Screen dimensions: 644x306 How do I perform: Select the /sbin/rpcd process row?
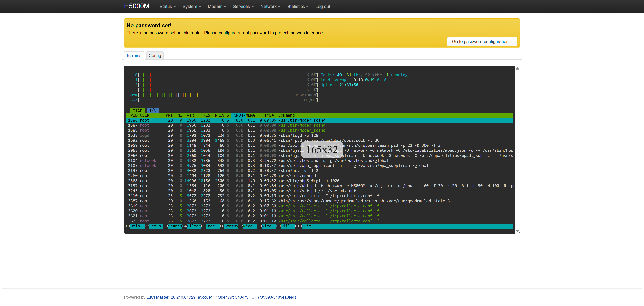(x=319, y=140)
